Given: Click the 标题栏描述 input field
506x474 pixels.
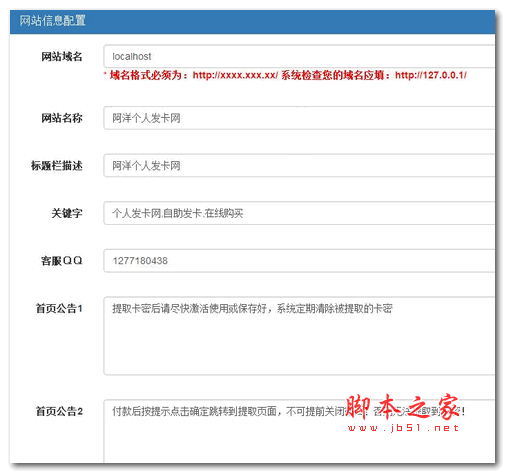Looking at the screenshot, I should [299, 165].
